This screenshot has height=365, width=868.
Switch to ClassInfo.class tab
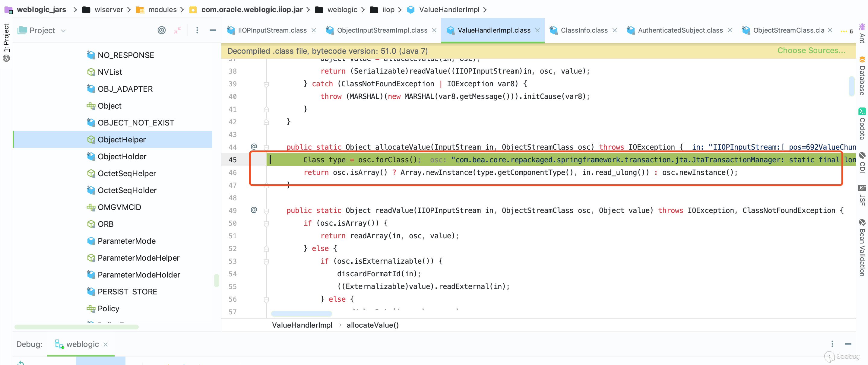click(x=584, y=30)
